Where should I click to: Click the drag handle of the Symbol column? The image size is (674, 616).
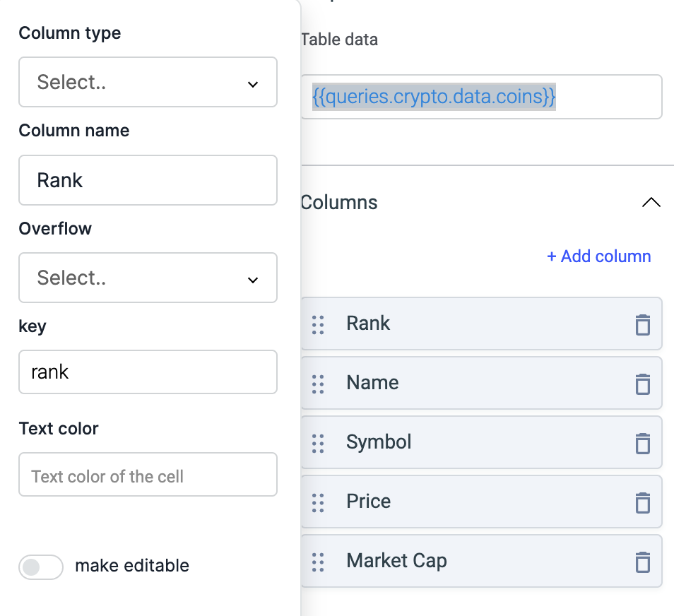[318, 443]
